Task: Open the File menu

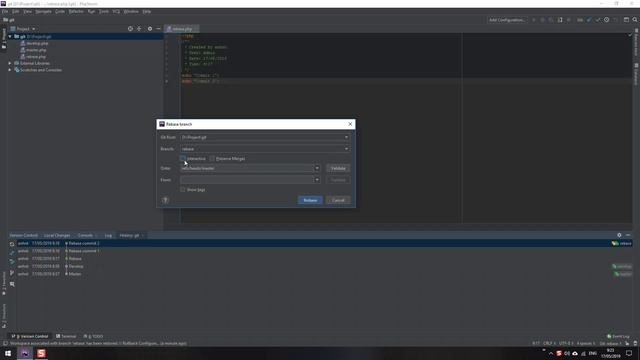Action: [x=5, y=11]
